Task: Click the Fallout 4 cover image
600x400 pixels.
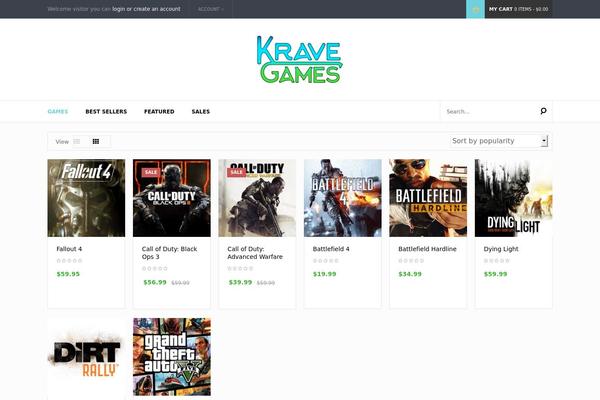Action: (86, 198)
